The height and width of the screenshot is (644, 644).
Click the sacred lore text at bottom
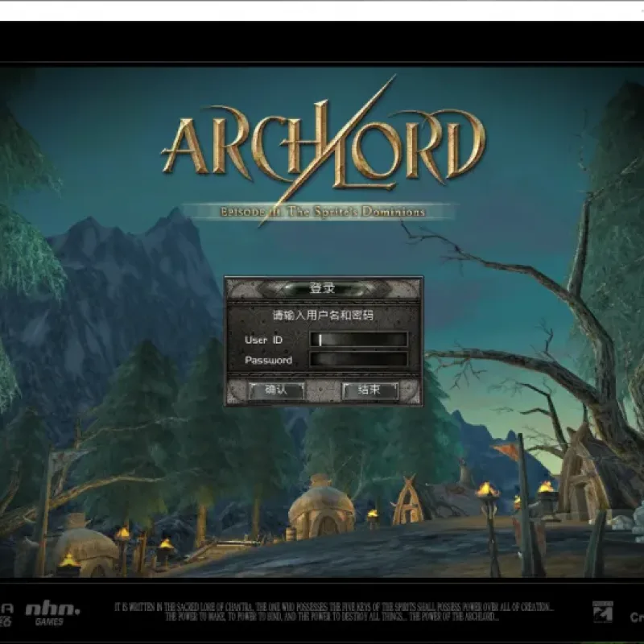333,612
